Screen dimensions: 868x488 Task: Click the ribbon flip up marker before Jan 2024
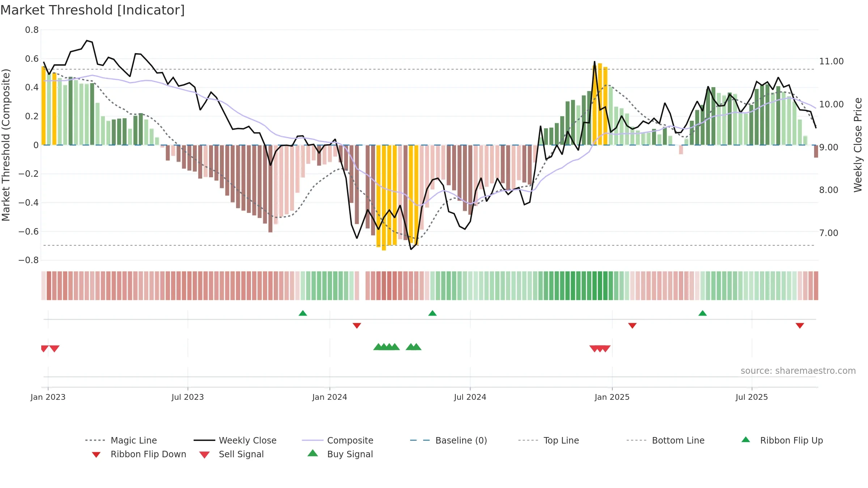(x=303, y=313)
